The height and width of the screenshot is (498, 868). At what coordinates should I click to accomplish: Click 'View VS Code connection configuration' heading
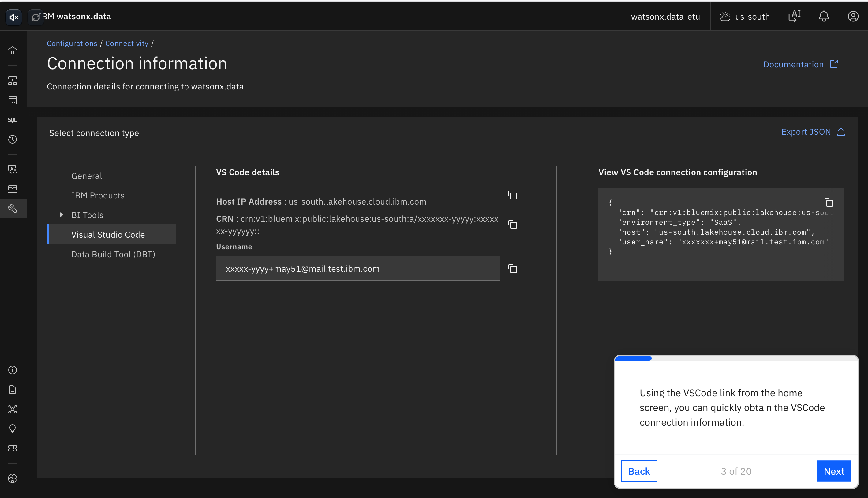[x=678, y=172]
